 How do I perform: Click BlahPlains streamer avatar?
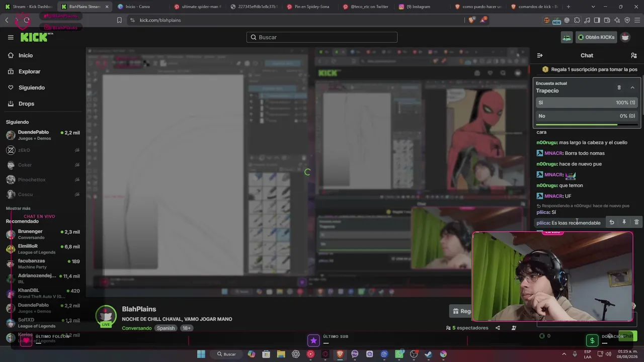click(106, 316)
